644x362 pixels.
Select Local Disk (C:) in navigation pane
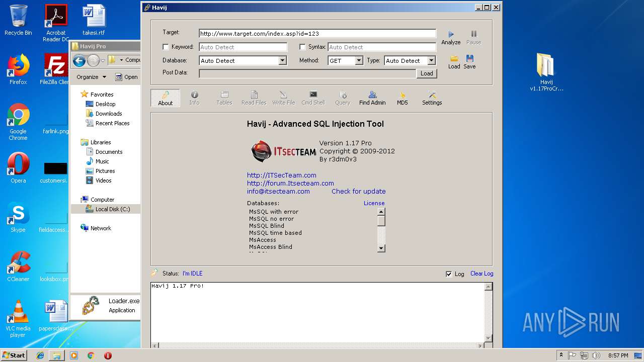click(x=113, y=209)
